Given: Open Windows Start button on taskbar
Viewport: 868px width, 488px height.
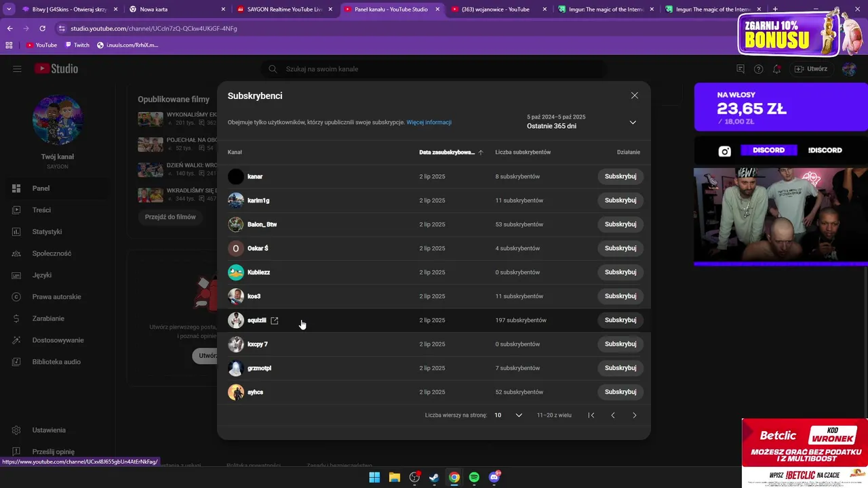Looking at the screenshot, I should click(x=374, y=477).
